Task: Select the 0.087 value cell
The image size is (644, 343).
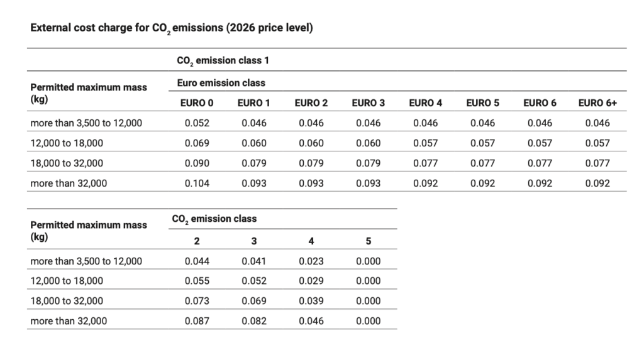Action: point(197,321)
